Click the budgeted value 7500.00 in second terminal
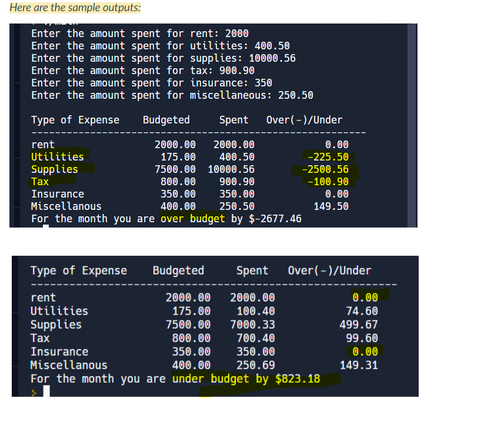Viewport: 481px width, 448px height. 188,325
